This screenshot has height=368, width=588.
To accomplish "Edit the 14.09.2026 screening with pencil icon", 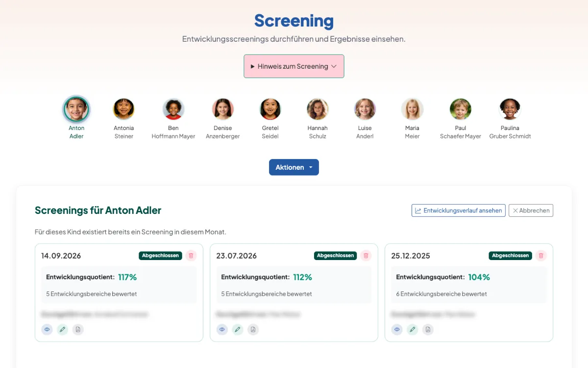I will coord(62,329).
